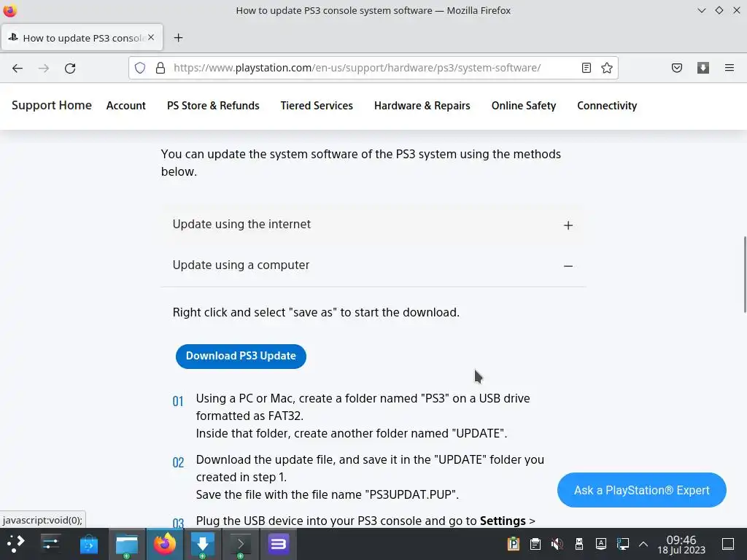Open Ask a PlayStation Expert chat
Screen dimensions: 747x560
[x=641, y=490]
